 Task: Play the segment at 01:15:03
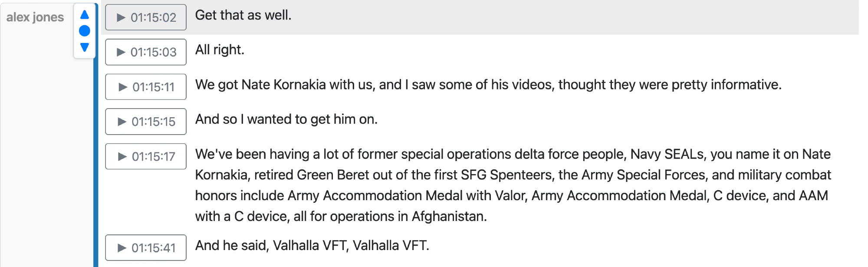[x=146, y=52]
